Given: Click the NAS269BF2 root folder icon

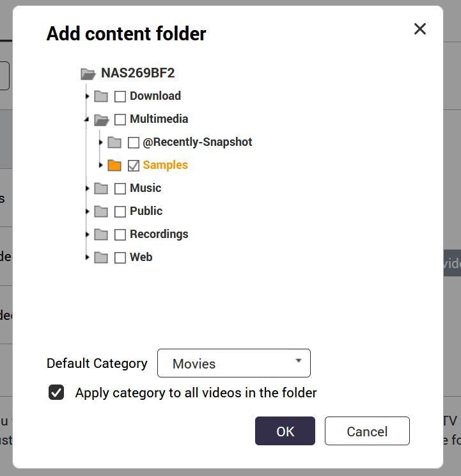Looking at the screenshot, I should 88,74.
